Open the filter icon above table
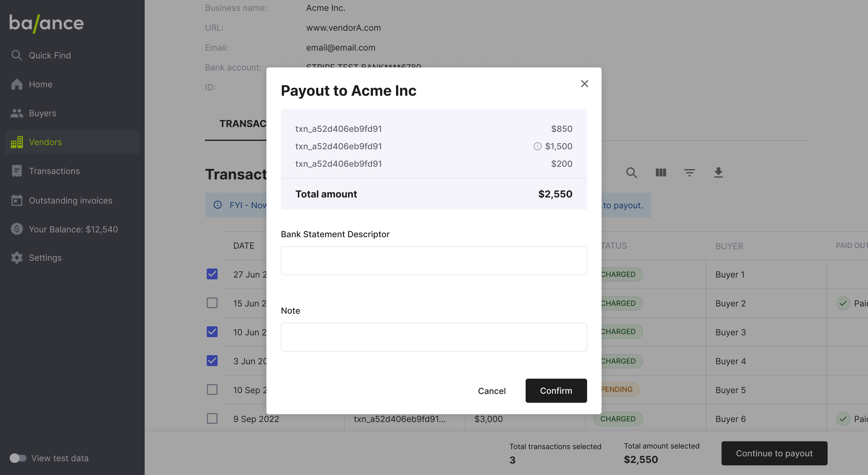This screenshot has width=868, height=475. pos(689,173)
